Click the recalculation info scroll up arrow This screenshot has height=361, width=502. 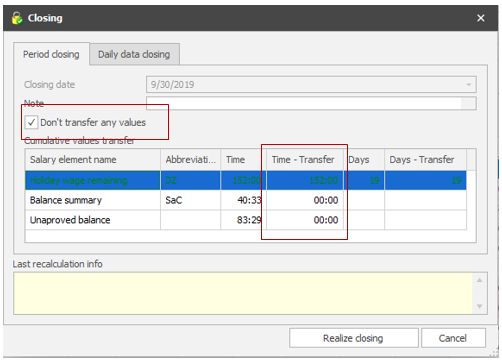pyautogui.click(x=480, y=280)
